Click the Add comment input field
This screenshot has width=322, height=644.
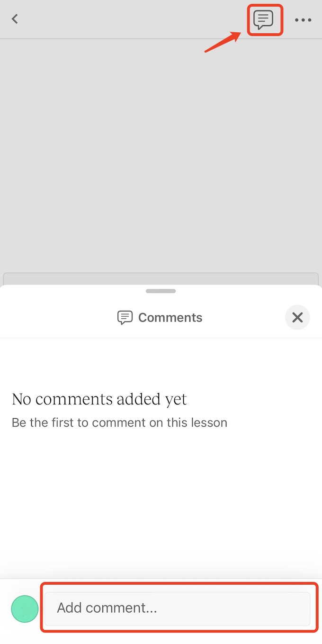pos(178,608)
